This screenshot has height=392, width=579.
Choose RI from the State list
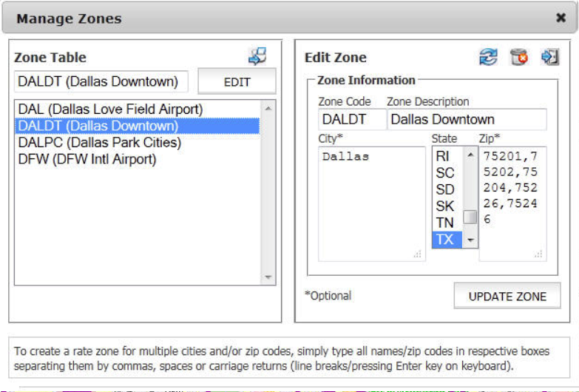coord(442,157)
